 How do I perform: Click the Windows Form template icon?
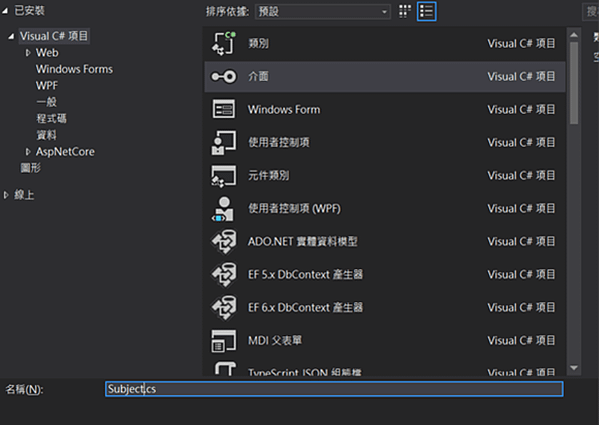coord(224,109)
